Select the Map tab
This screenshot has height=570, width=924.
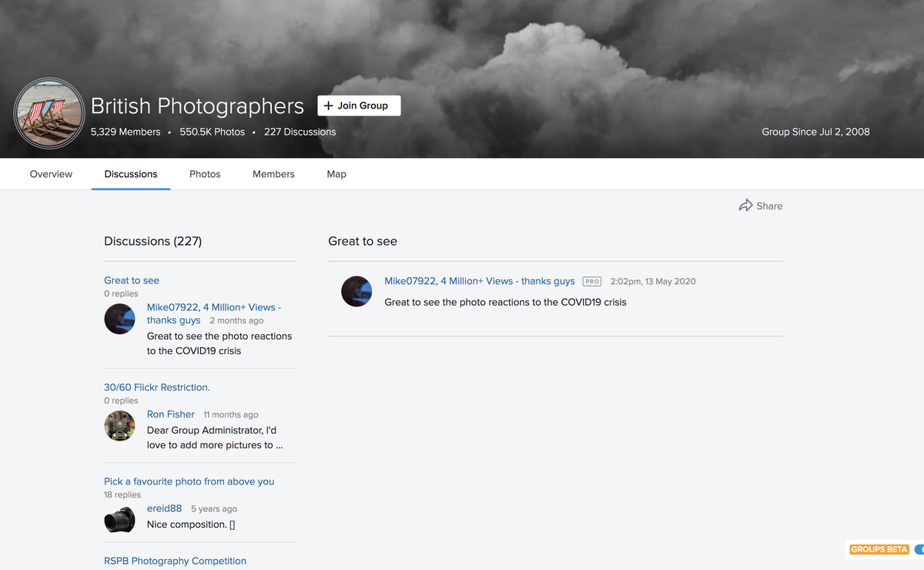(336, 174)
